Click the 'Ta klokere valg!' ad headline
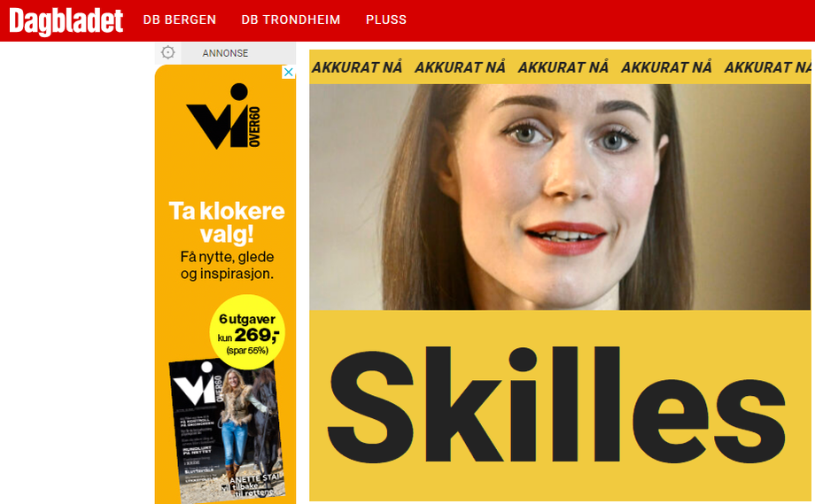Screen dimensions: 815x504 227,222
